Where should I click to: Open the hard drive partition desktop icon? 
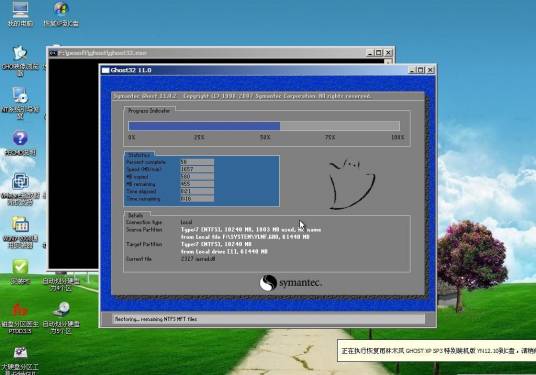point(61,318)
